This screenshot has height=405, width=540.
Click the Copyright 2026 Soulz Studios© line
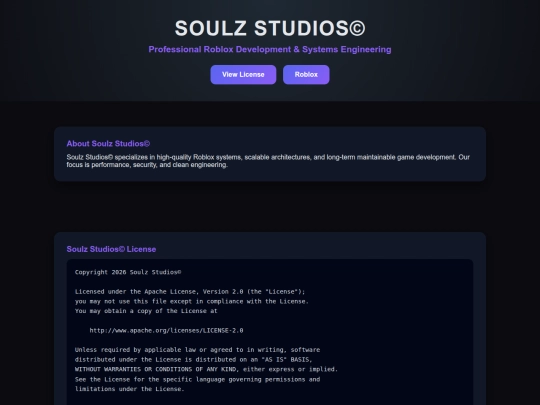click(128, 272)
